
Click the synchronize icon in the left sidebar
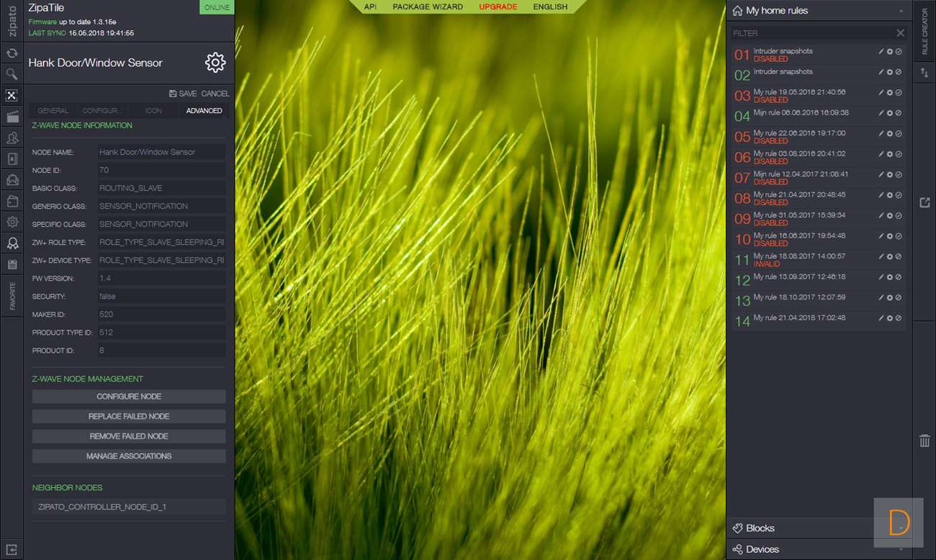point(12,53)
